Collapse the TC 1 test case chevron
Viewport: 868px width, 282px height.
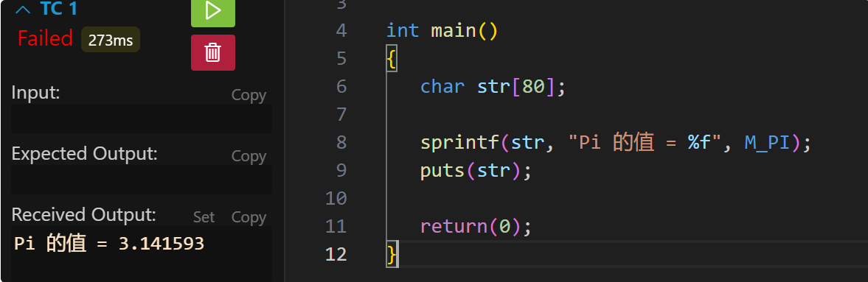tap(23, 10)
